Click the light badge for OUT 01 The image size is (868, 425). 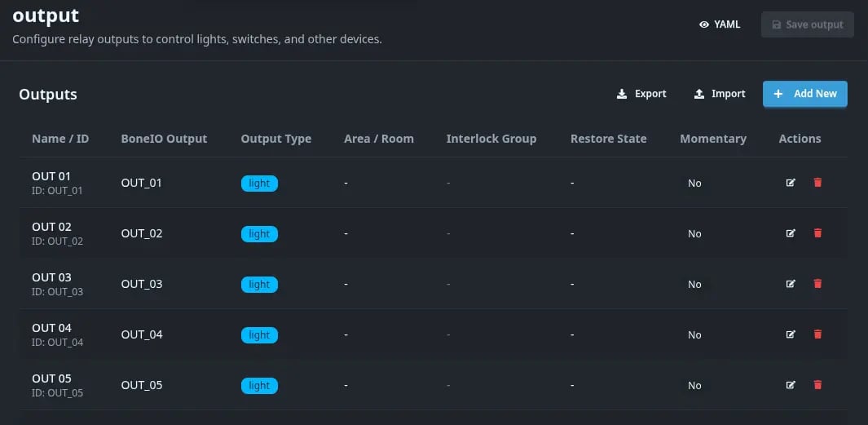(259, 184)
